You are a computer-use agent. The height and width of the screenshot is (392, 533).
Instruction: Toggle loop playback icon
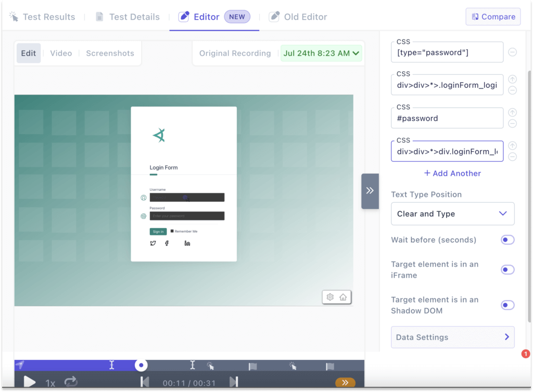tap(71, 383)
